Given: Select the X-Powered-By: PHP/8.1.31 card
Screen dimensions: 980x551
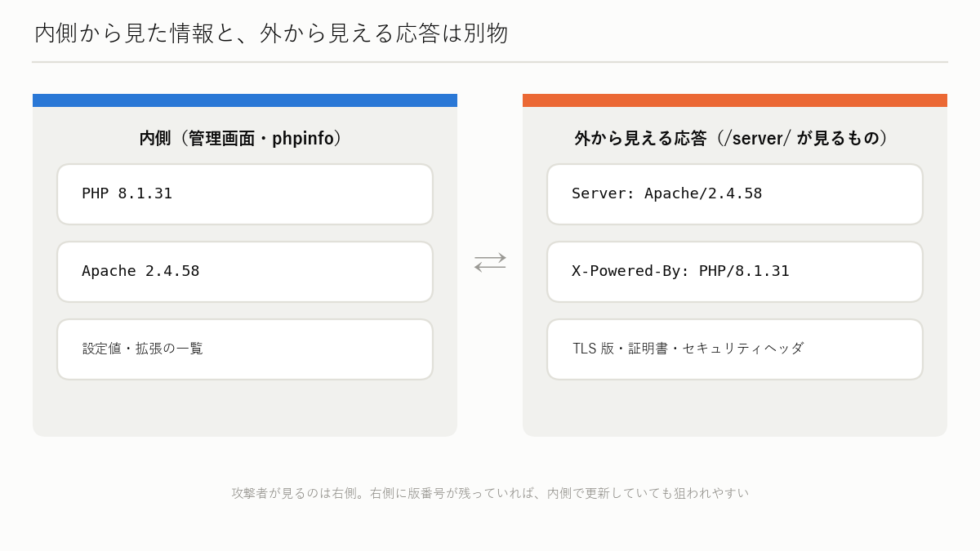Looking at the screenshot, I should click(735, 272).
